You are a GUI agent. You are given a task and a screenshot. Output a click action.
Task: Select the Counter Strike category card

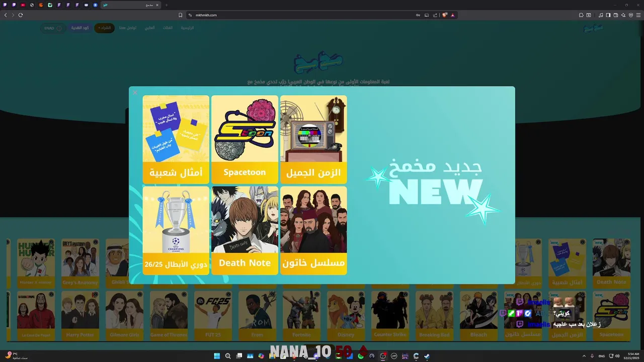(390, 316)
